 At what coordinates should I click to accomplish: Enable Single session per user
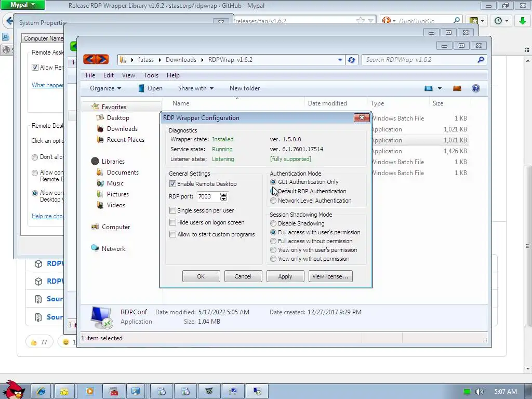pyautogui.click(x=172, y=210)
